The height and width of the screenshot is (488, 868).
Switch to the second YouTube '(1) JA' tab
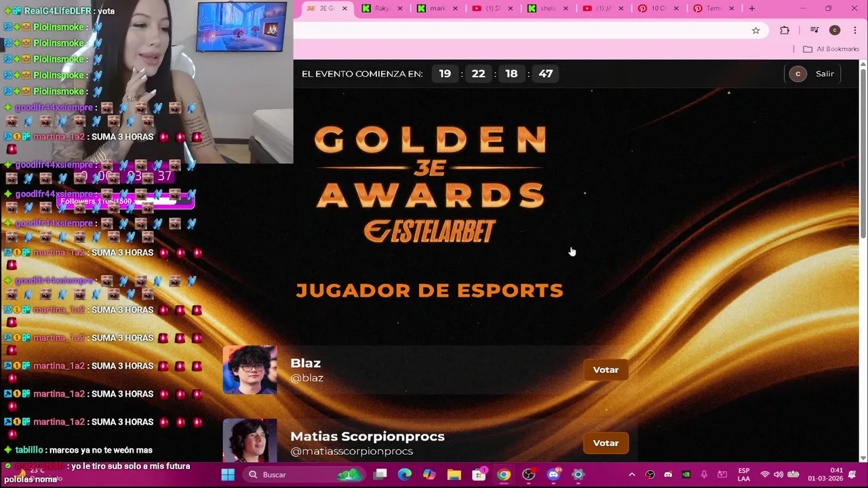604,8
